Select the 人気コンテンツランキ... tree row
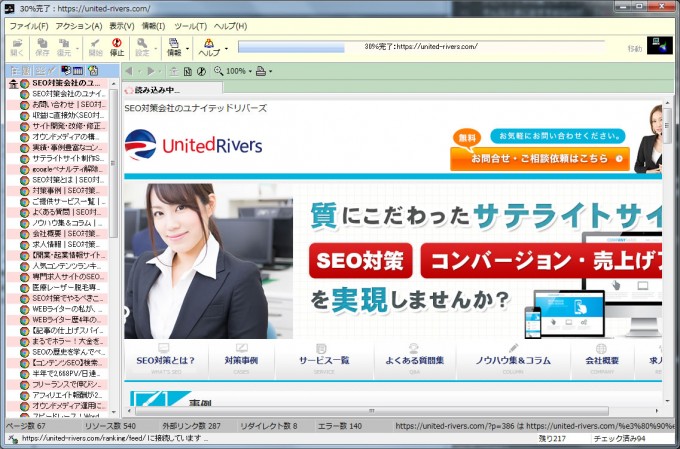The image size is (680, 449). click(x=66, y=266)
